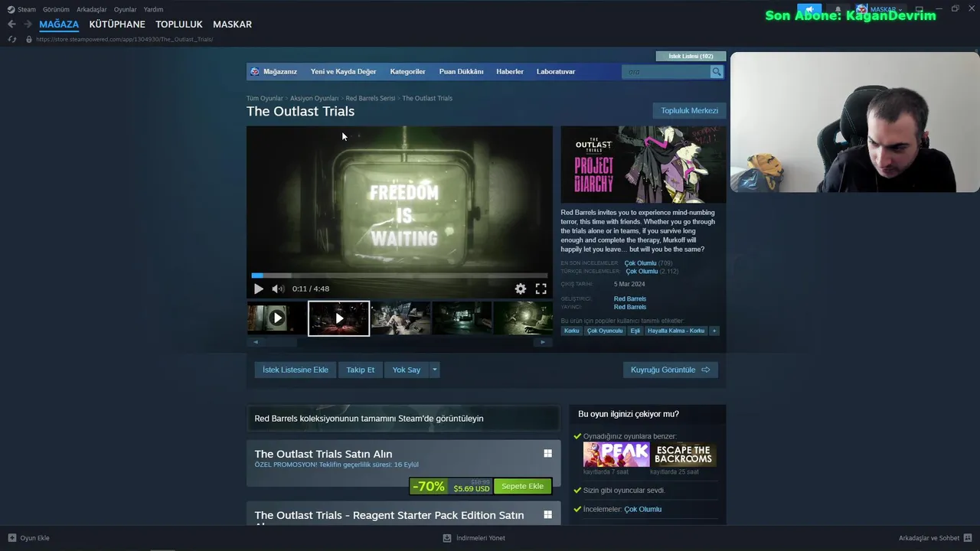Open announcements megaphone icon
Image resolution: width=980 pixels, height=551 pixels.
[x=809, y=9]
